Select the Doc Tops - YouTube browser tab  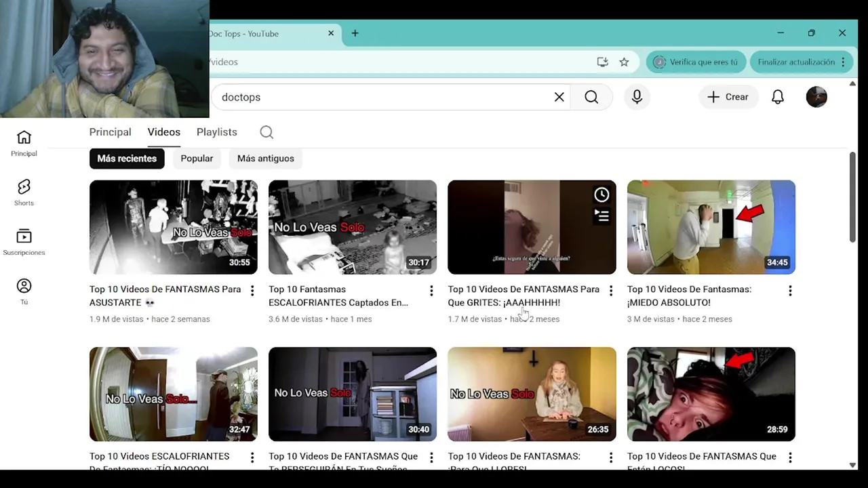tap(271, 33)
